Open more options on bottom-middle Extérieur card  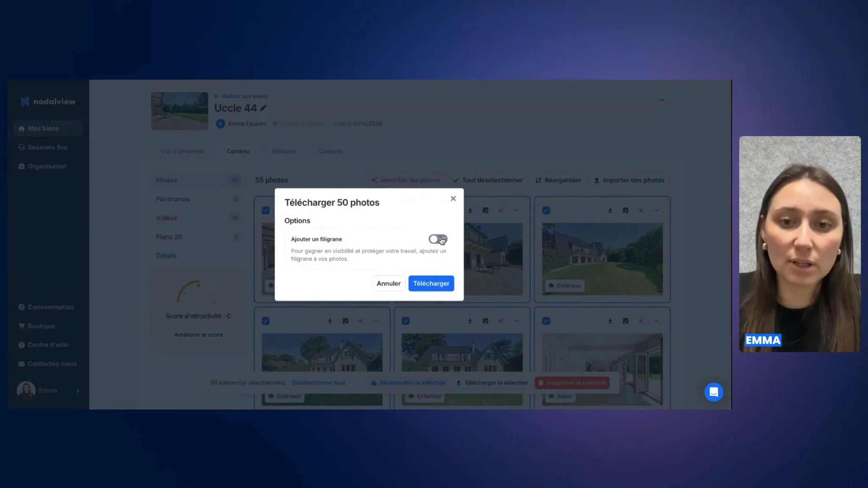pyautogui.click(x=517, y=321)
